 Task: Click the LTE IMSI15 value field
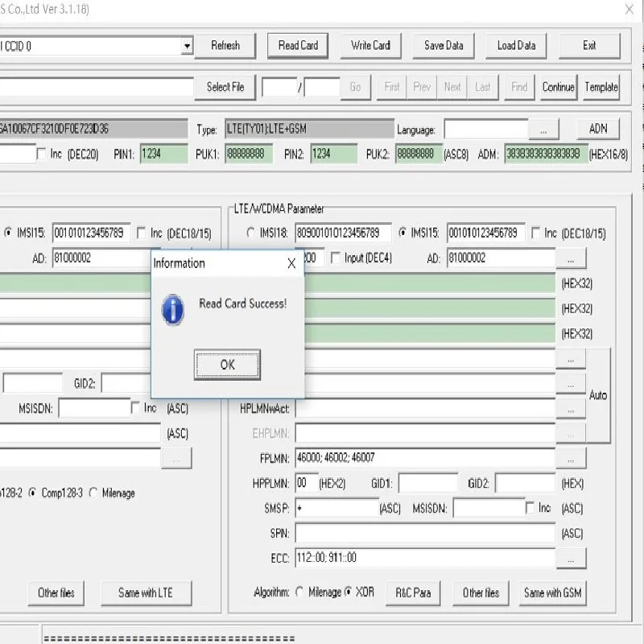[x=486, y=233]
